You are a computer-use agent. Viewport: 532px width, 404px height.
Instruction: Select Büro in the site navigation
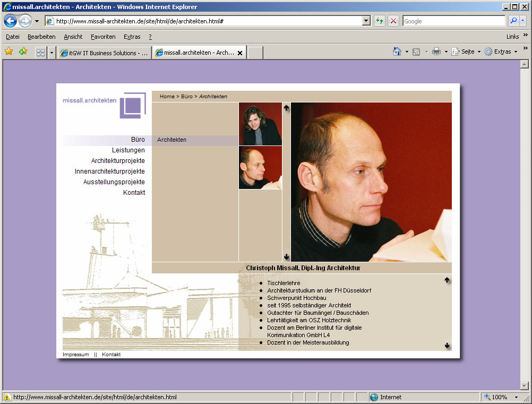click(x=138, y=140)
